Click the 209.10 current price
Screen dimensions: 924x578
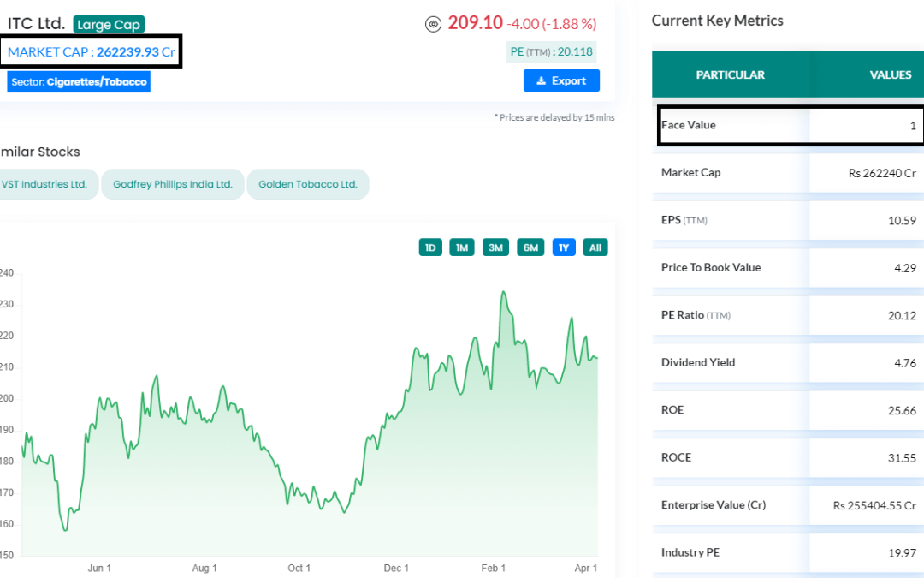tap(475, 23)
